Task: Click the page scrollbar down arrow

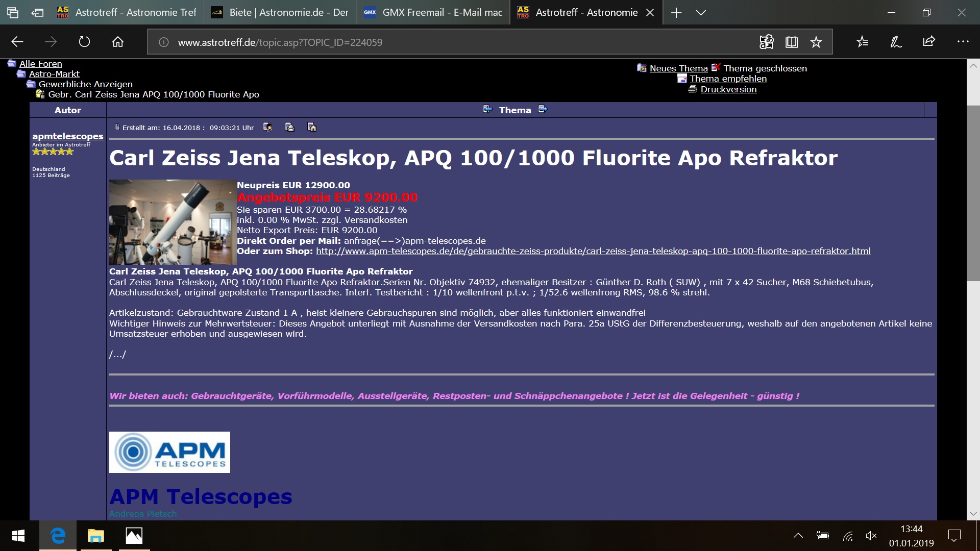Action: (973, 513)
